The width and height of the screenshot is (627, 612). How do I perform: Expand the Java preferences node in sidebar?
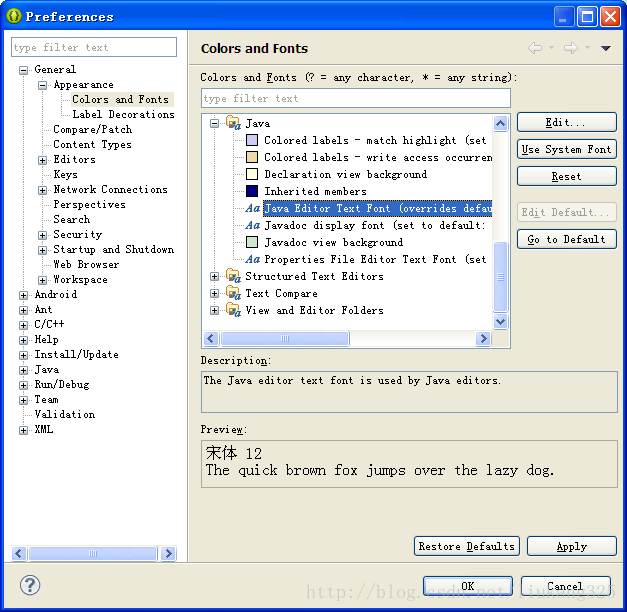[24, 370]
